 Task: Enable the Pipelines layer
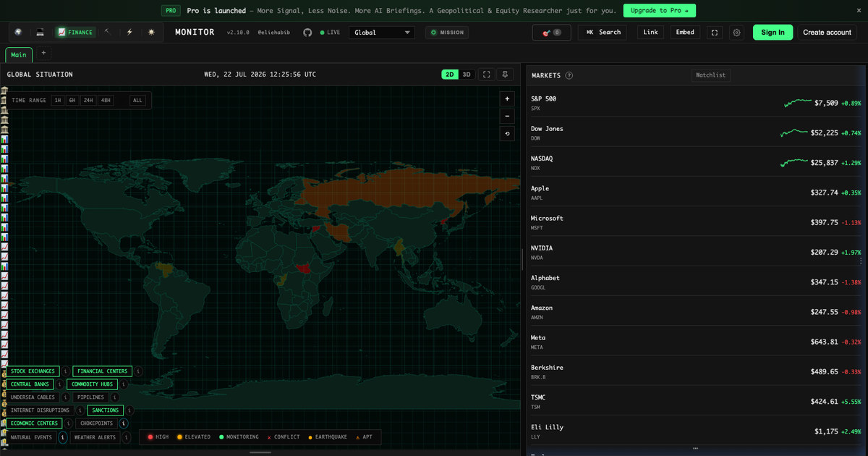point(90,397)
